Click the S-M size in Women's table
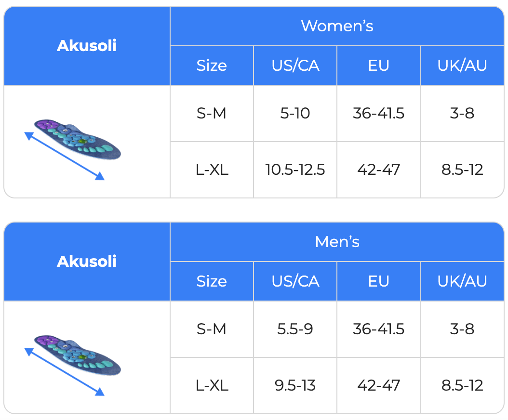Image resolution: width=508 pixels, height=420 pixels. 212,114
